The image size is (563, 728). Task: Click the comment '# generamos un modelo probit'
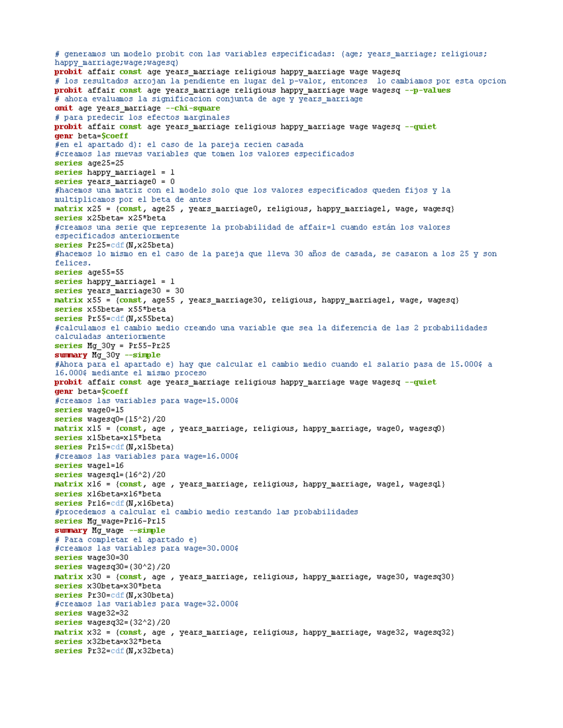pyautogui.click(x=271, y=58)
